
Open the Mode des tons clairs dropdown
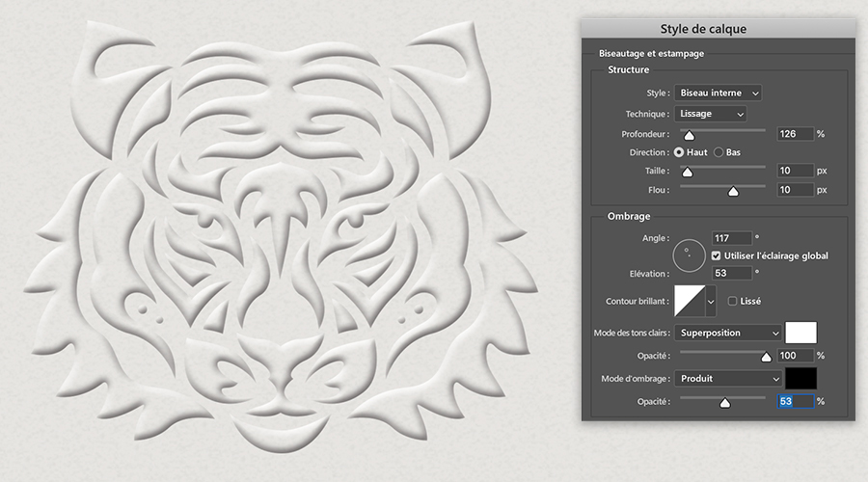point(728,333)
